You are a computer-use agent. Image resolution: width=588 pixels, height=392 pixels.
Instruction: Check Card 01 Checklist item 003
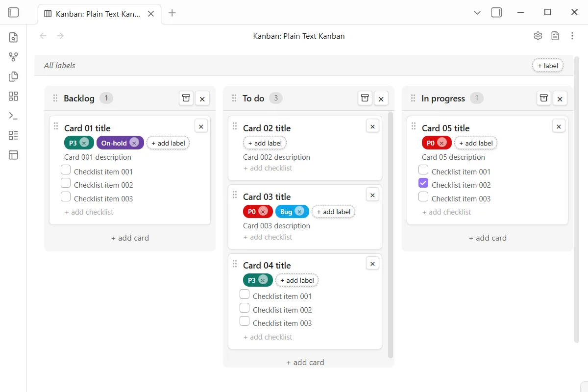(66, 197)
